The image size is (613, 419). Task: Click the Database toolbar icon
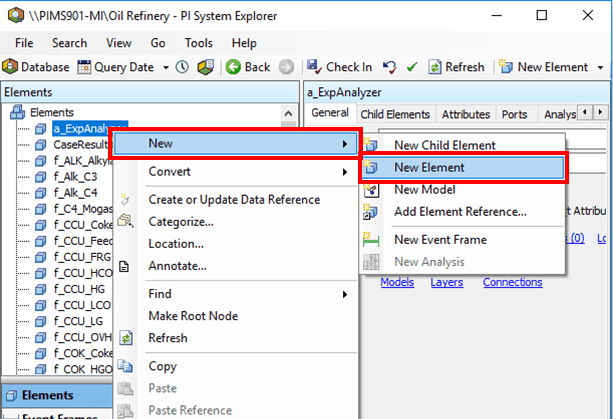10,67
